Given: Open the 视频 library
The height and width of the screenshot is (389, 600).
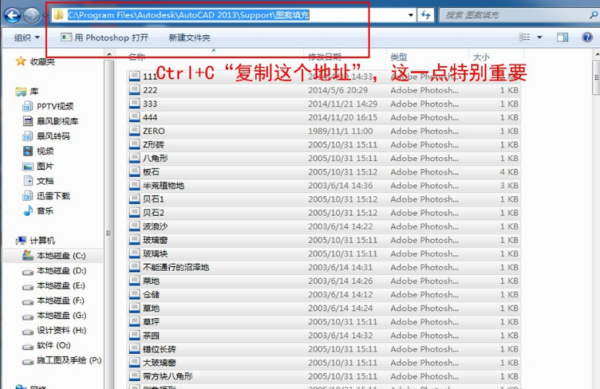Looking at the screenshot, I should 38,151.
